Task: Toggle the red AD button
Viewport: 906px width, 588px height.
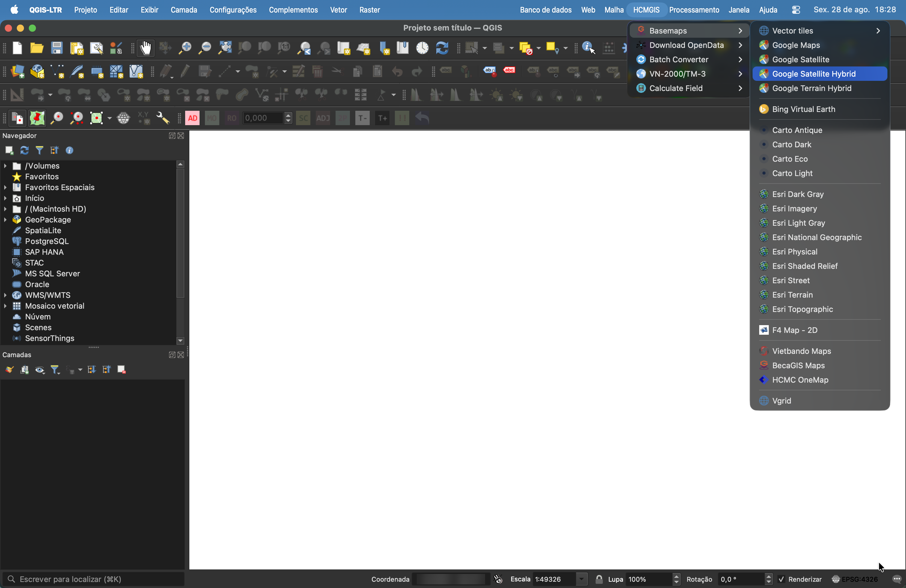Action: [193, 118]
